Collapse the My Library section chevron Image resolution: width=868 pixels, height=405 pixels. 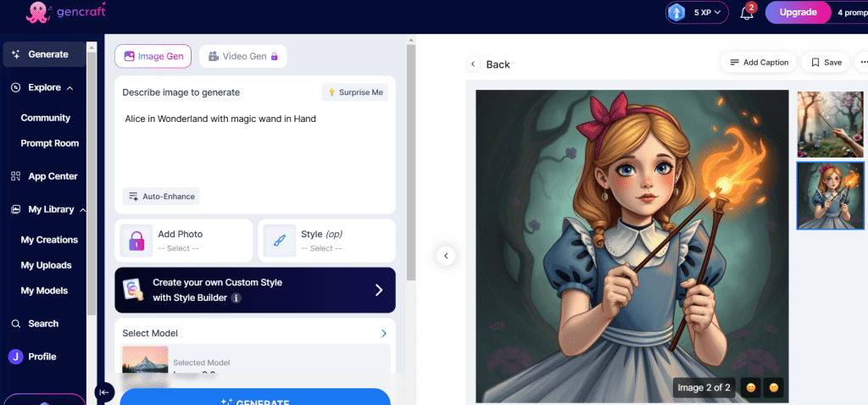pyautogui.click(x=83, y=209)
